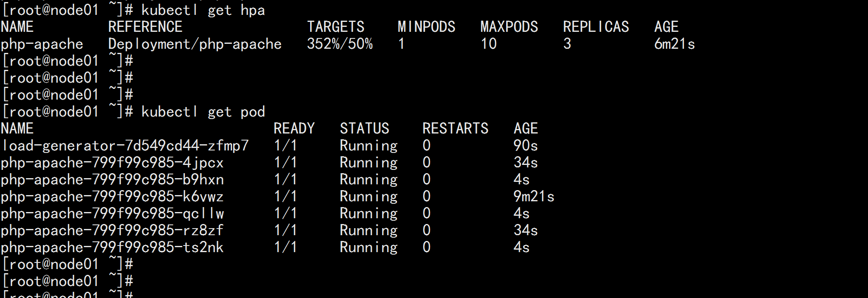Select the MINPODS column header
The width and height of the screenshot is (868, 298).
click(x=426, y=27)
